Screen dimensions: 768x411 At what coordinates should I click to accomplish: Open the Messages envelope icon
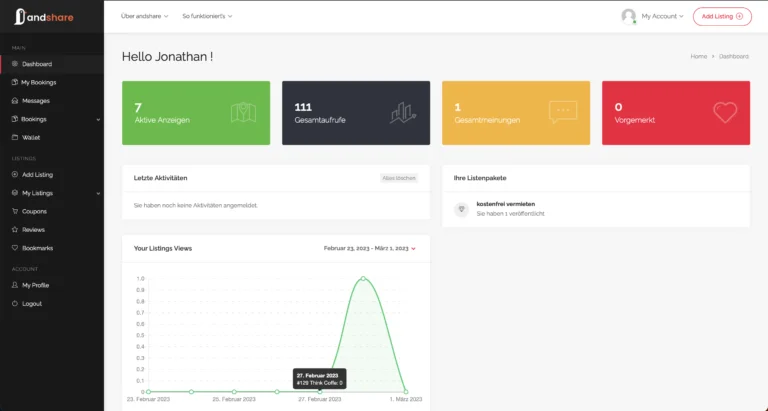[14, 101]
